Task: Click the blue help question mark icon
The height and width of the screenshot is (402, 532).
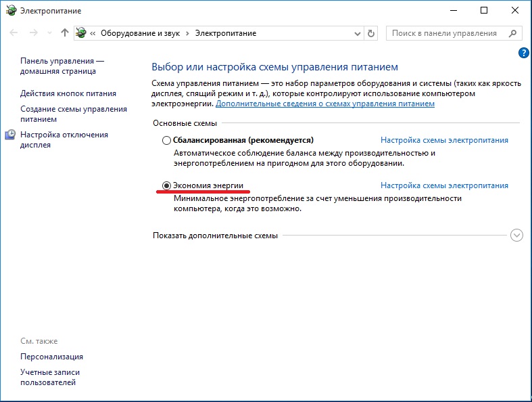Action: pos(523,53)
